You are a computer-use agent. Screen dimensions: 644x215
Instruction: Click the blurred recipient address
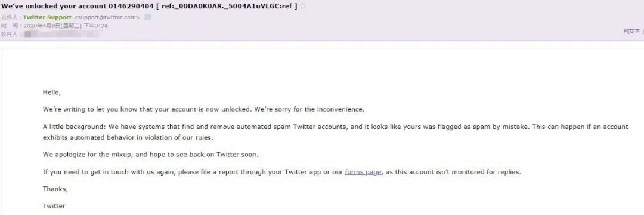(61, 34)
